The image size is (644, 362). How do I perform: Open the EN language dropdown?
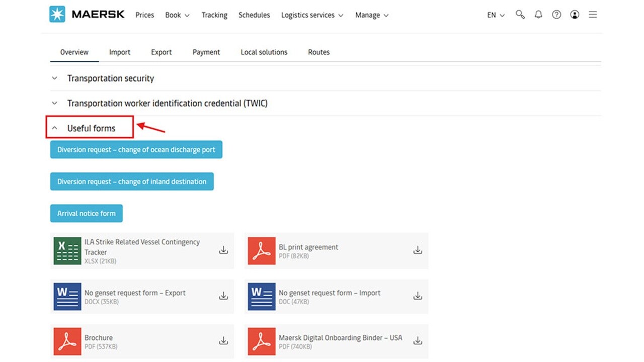(x=496, y=15)
